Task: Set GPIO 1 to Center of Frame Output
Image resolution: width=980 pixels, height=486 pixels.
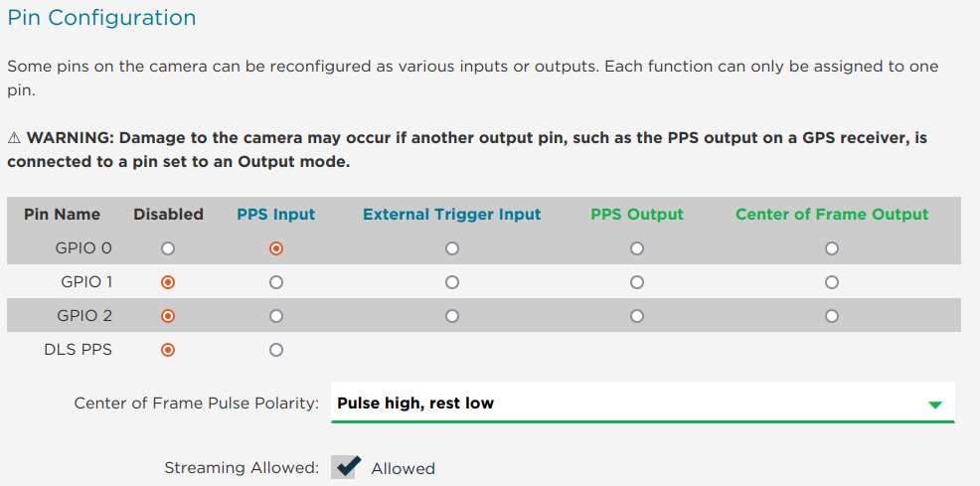Action: (x=832, y=282)
